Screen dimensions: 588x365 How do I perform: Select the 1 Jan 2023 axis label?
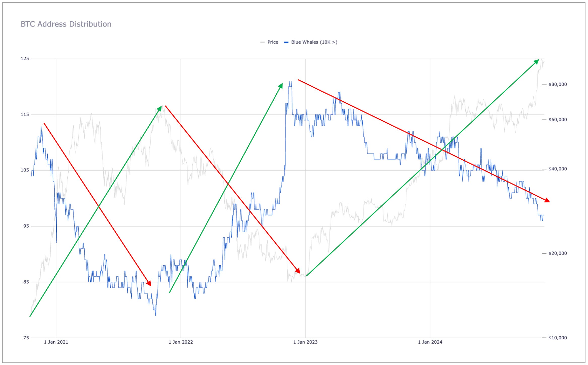tap(305, 342)
